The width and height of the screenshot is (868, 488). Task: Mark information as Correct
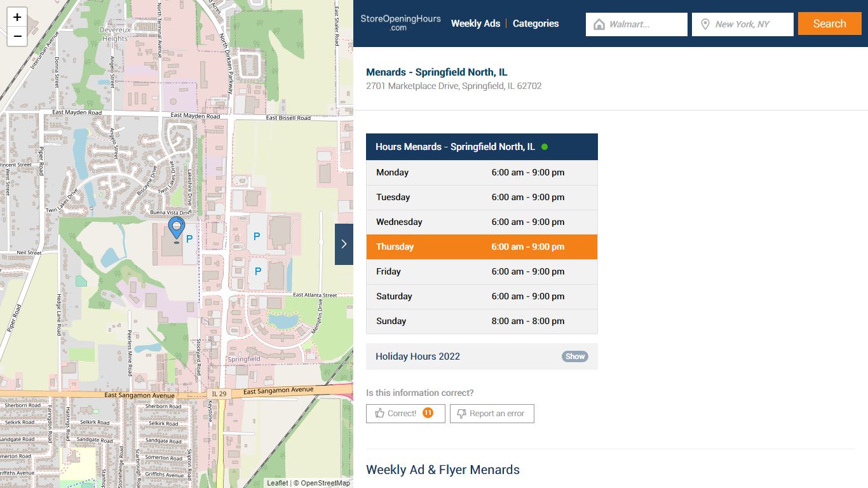click(x=405, y=414)
